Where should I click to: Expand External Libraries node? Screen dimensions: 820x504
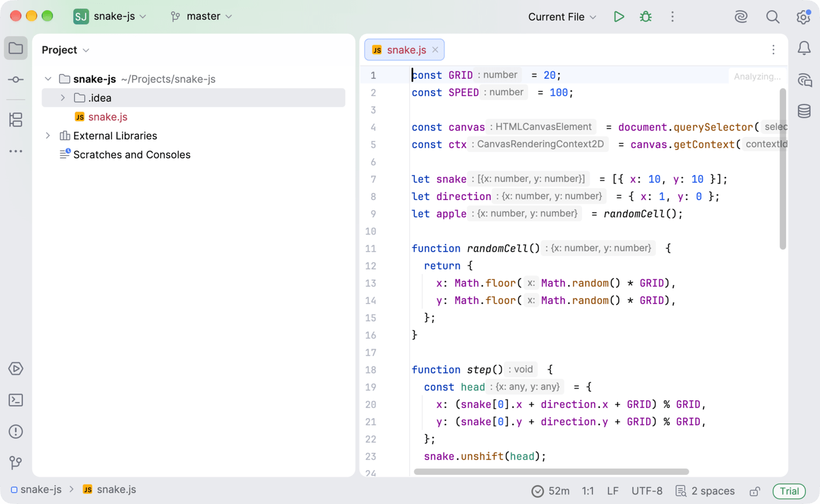pyautogui.click(x=48, y=136)
